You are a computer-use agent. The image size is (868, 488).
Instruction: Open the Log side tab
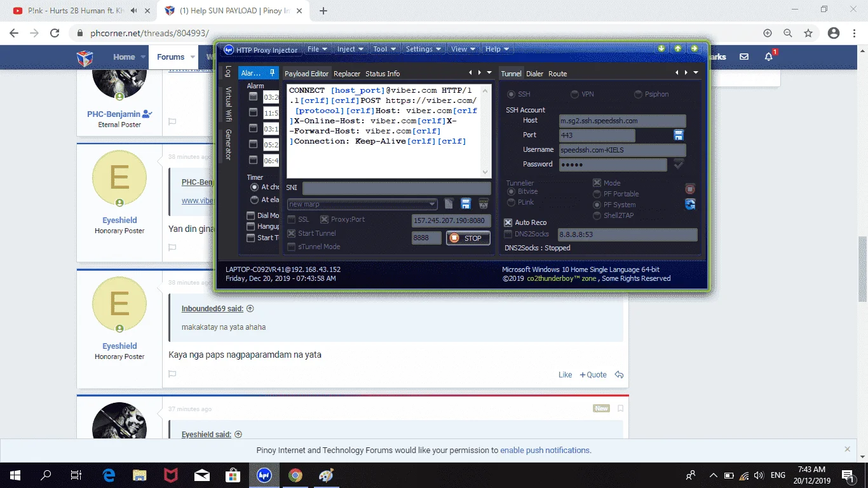[x=228, y=71]
